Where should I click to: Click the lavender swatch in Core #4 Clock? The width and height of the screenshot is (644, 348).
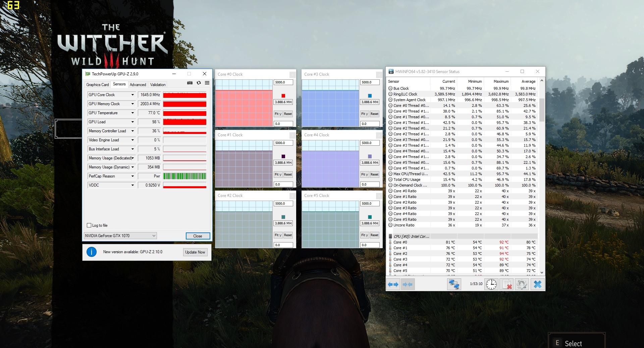370,156
